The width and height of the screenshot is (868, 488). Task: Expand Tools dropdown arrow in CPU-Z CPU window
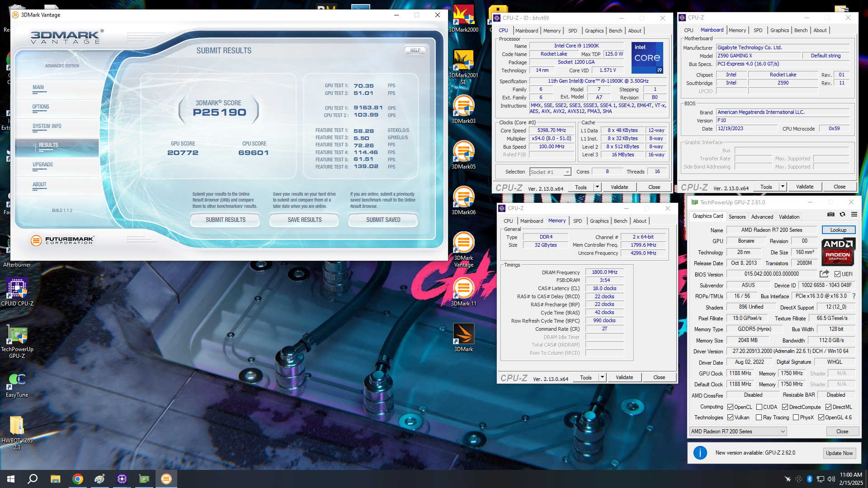coord(597,187)
